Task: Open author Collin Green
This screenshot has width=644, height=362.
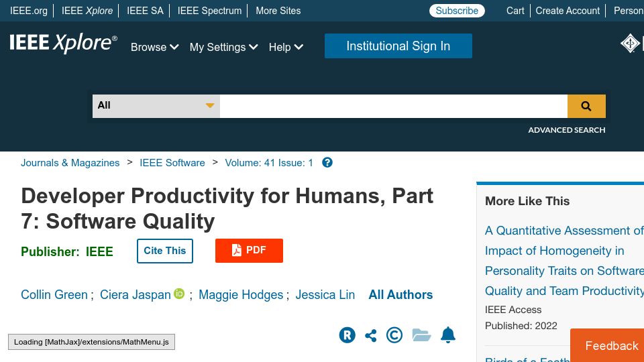Action: tap(54, 295)
